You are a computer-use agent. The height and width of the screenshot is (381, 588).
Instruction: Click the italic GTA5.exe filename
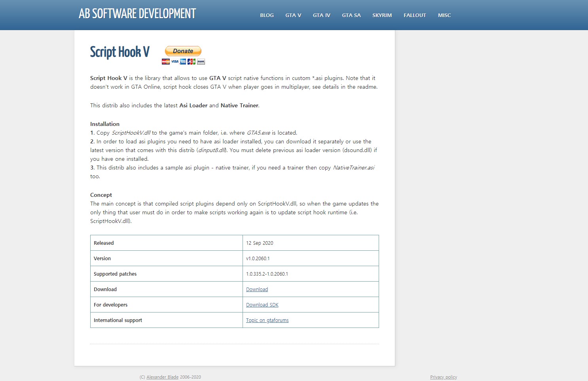point(258,133)
